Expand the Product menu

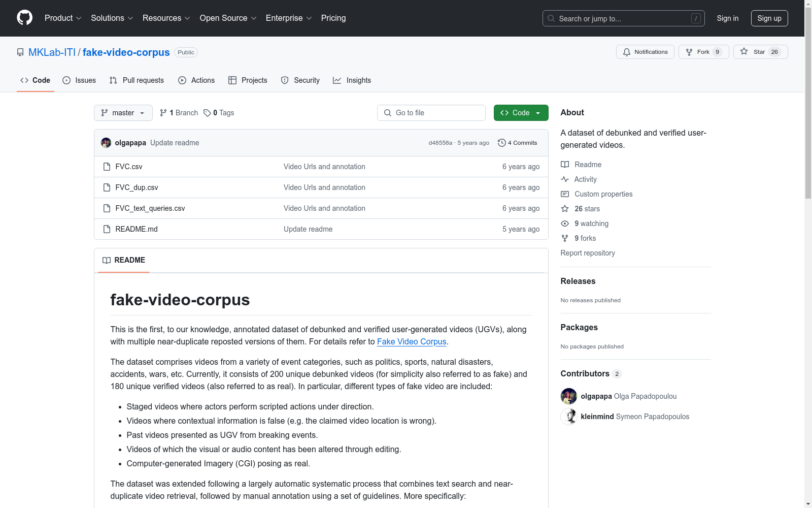pyautogui.click(x=63, y=18)
